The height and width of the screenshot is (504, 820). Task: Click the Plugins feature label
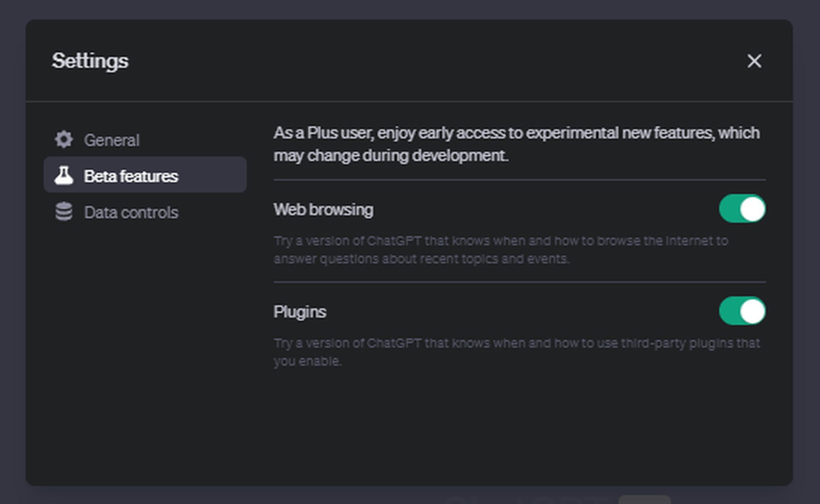(x=299, y=312)
